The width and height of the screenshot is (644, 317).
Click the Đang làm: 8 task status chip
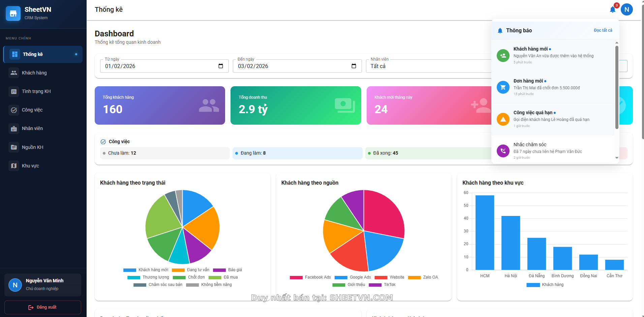click(x=297, y=153)
